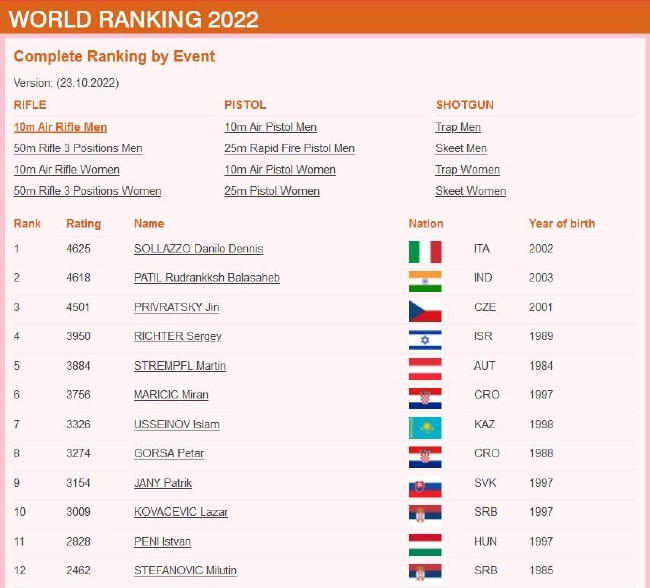The width and height of the screenshot is (650, 588).
Task: Open KOVACEVIC Lazar athlete page
Action: pos(181,512)
